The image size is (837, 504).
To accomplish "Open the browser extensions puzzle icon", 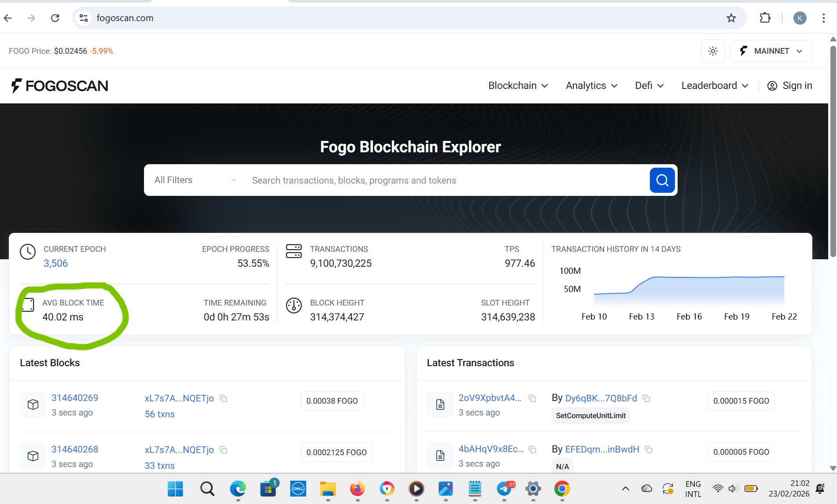I will [765, 18].
